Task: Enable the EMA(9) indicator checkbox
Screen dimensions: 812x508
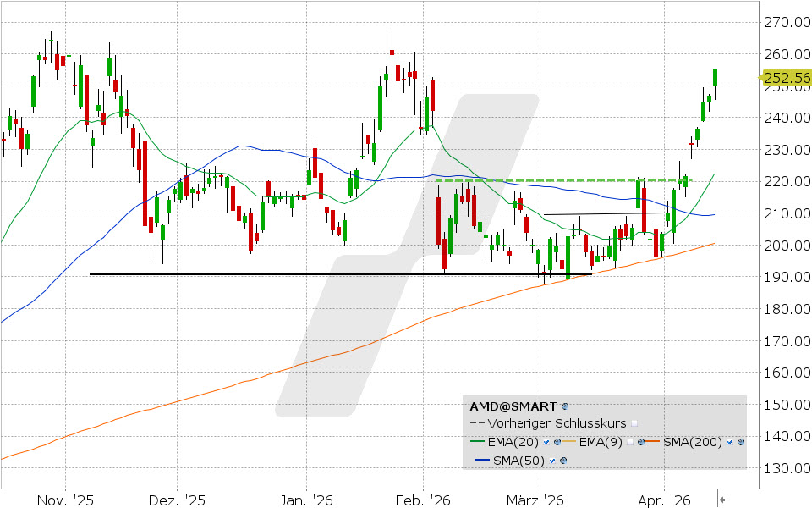Action: tap(632, 442)
